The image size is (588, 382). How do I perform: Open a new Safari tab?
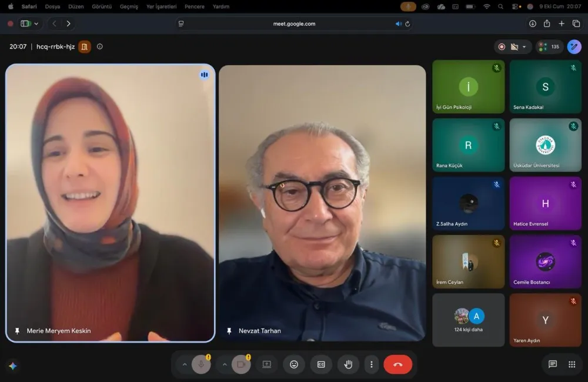[562, 24]
